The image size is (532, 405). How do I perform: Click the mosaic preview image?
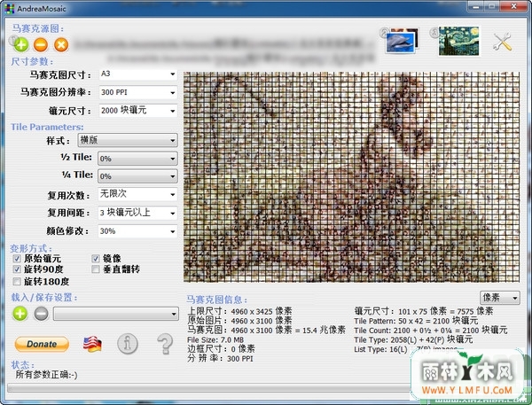[x=351, y=176]
